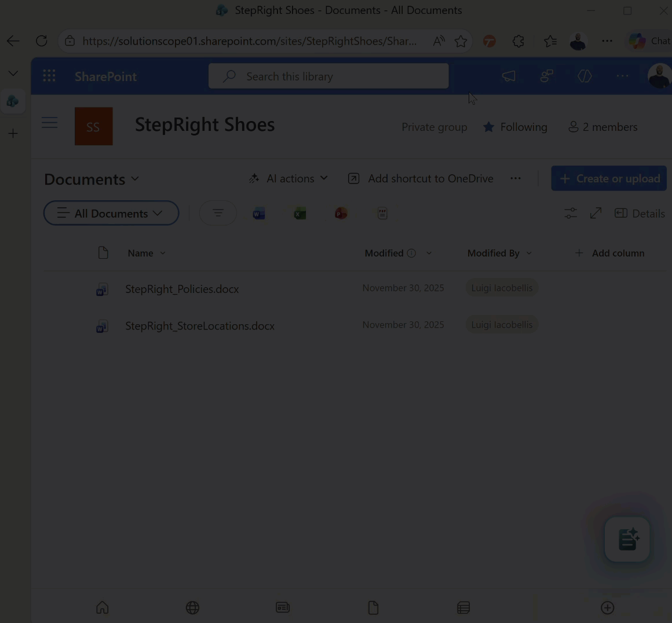Select November 30, 2025 in StoreLocations row
Image resolution: width=672 pixels, height=623 pixels.
click(x=403, y=325)
